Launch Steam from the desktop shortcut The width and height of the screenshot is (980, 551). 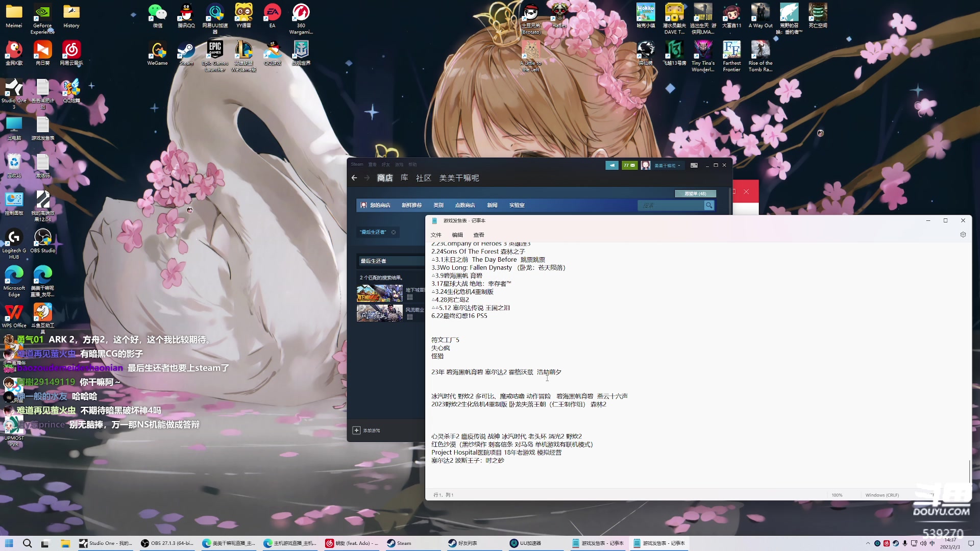(x=186, y=53)
